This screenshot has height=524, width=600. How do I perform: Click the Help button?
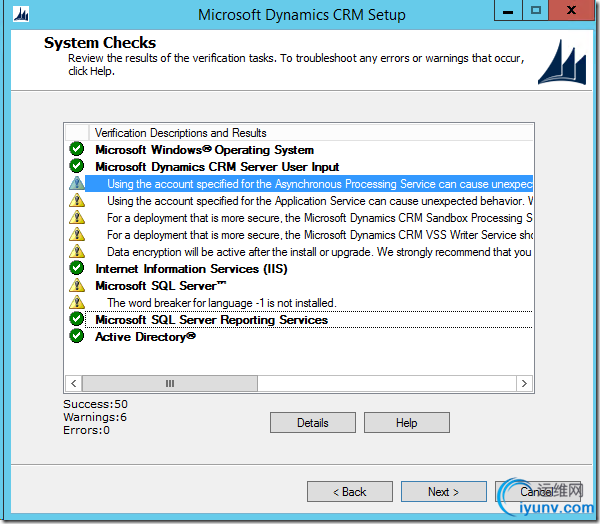406,423
